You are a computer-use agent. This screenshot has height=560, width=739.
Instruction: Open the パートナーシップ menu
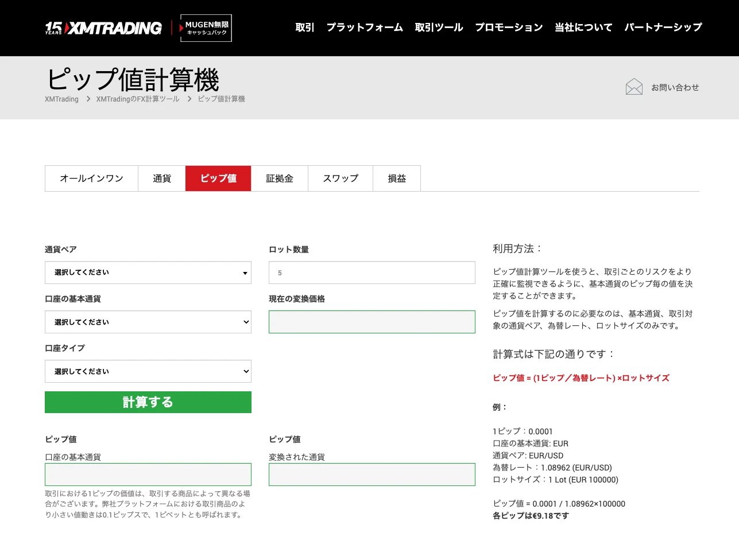[663, 27]
